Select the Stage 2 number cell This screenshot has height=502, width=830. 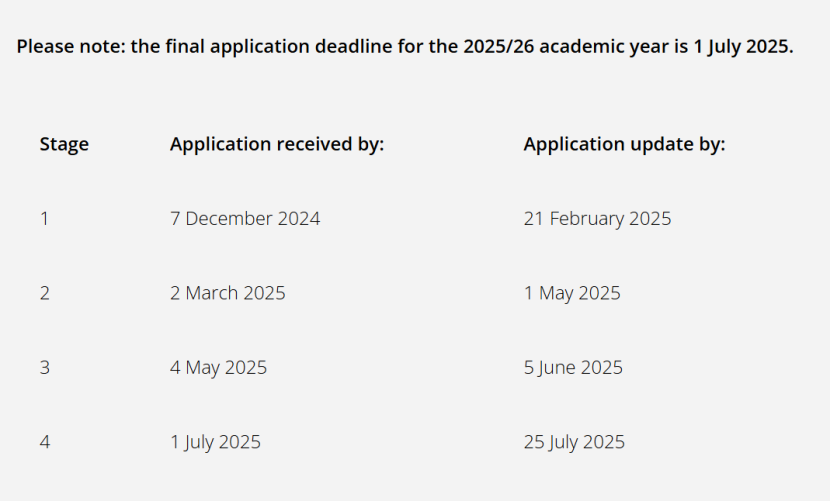[x=44, y=293]
